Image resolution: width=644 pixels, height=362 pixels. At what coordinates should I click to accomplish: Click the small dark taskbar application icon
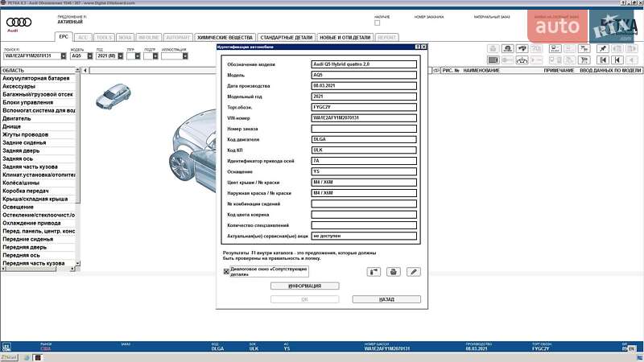pyautogui.click(x=38, y=357)
